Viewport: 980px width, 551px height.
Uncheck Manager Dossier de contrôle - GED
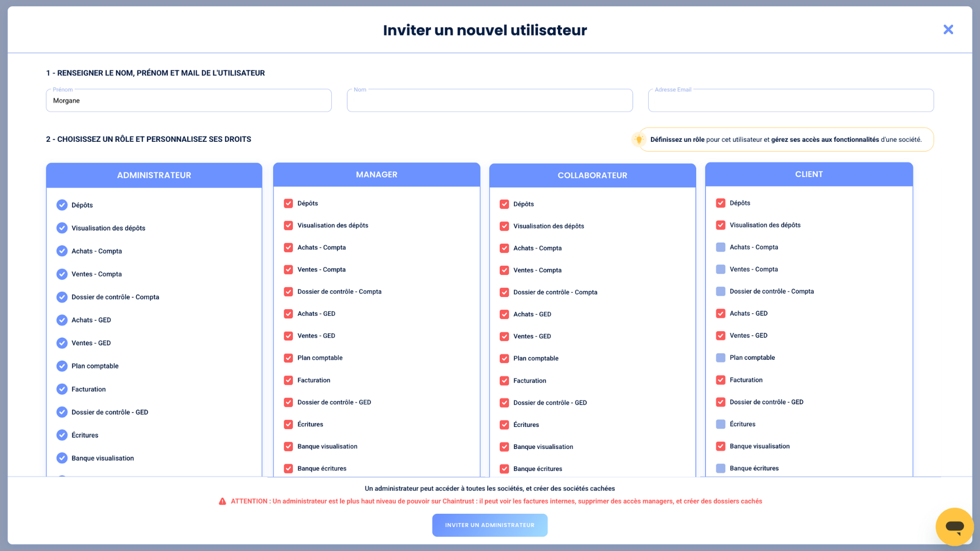coord(288,402)
